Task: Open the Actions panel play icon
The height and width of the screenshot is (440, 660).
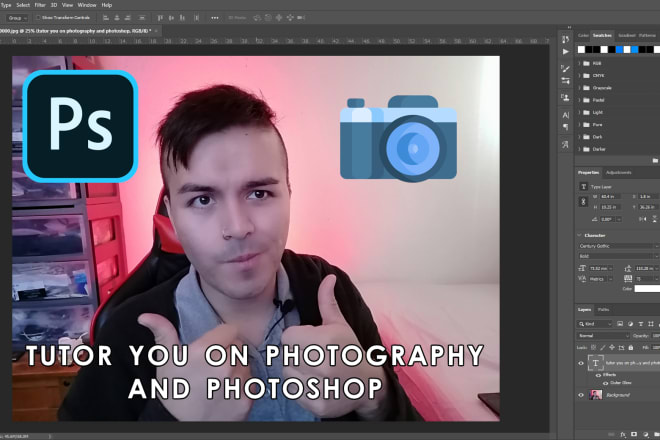Action: (x=566, y=52)
